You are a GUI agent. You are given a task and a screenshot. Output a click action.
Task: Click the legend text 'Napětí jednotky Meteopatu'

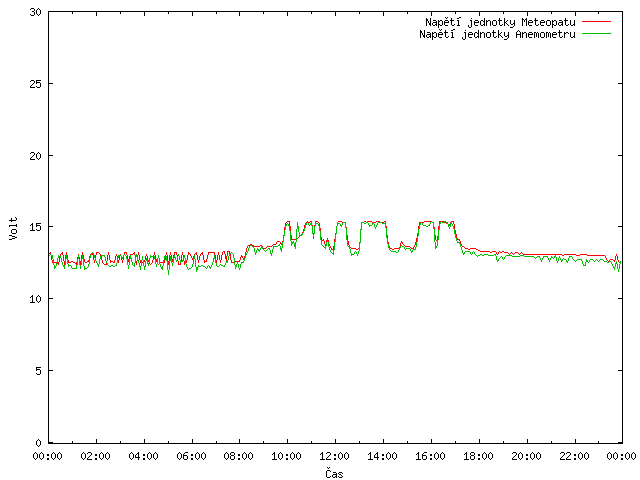(500, 22)
